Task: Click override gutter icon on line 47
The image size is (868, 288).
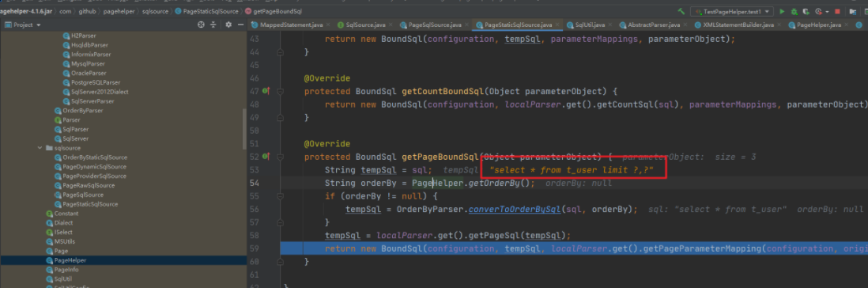Action: click(x=266, y=91)
